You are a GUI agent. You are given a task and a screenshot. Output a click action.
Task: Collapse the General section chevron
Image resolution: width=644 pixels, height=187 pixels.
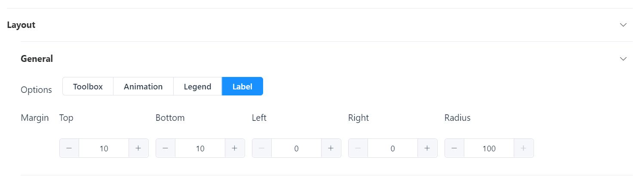pyautogui.click(x=623, y=58)
